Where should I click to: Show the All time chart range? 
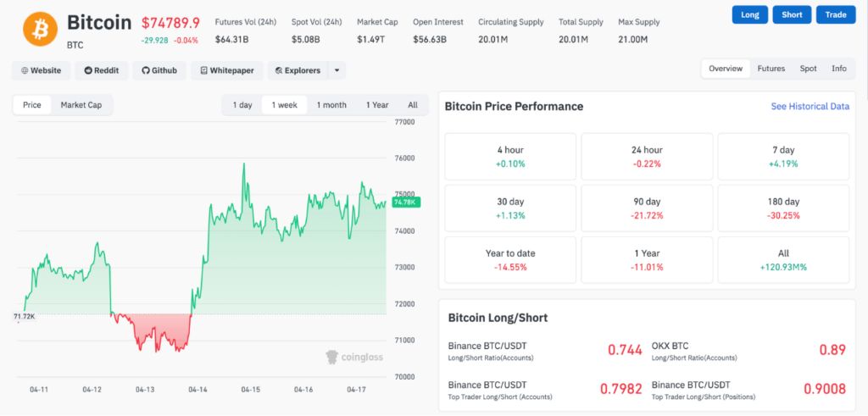(x=413, y=105)
